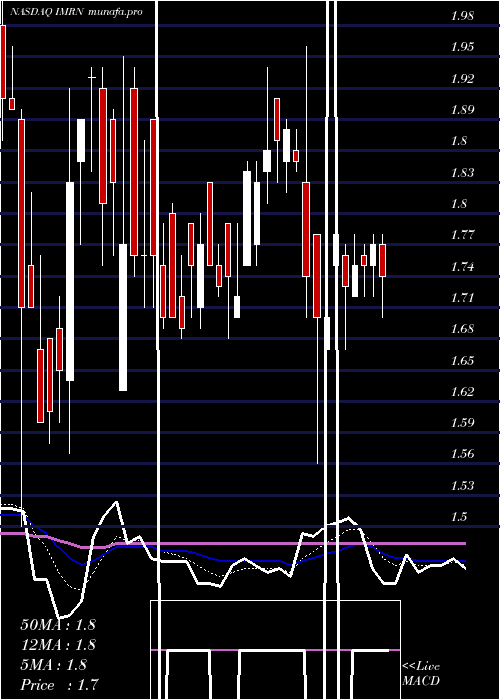Click the 1.53 price axis label
500x700 pixels.
tap(462, 485)
